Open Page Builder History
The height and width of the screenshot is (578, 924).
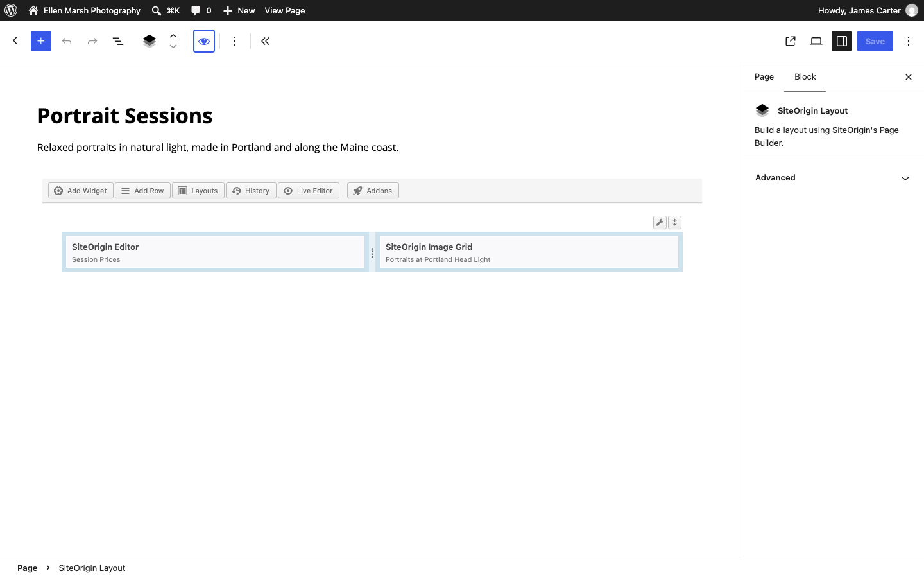click(x=251, y=191)
